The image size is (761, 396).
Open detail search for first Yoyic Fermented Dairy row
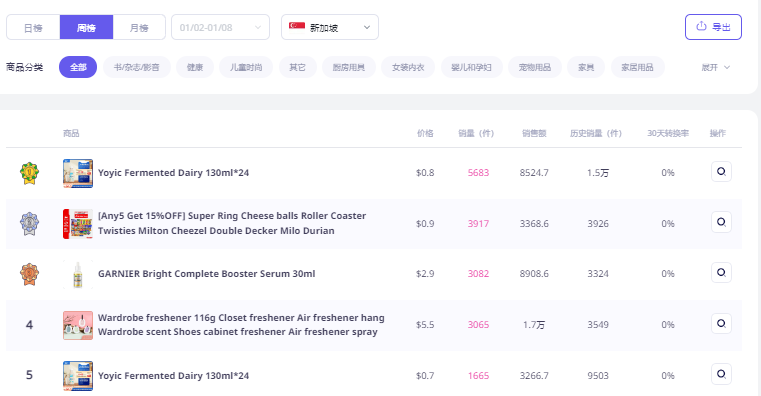[x=721, y=172]
